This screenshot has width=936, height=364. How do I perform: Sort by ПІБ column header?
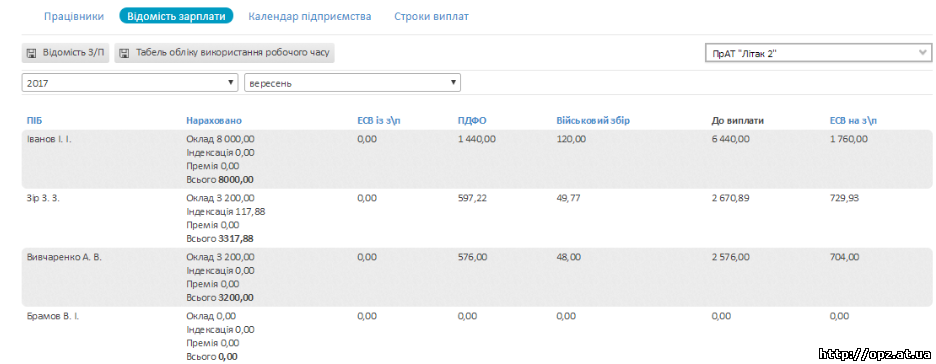point(34,121)
